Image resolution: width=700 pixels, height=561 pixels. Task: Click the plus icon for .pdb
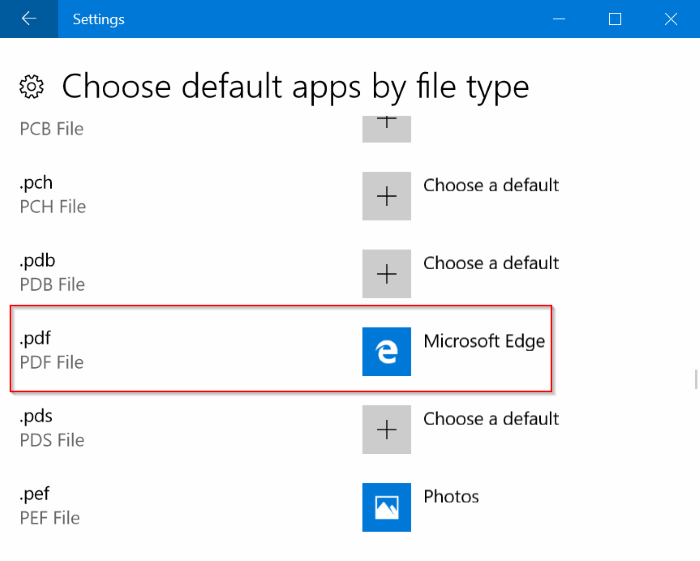tap(387, 274)
